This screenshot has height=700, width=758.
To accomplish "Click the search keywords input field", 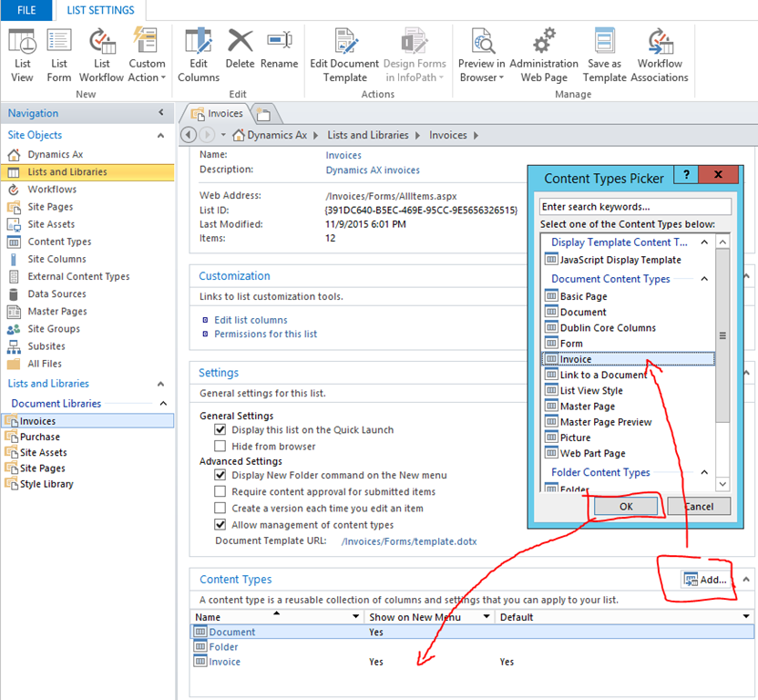I will 635,207.
